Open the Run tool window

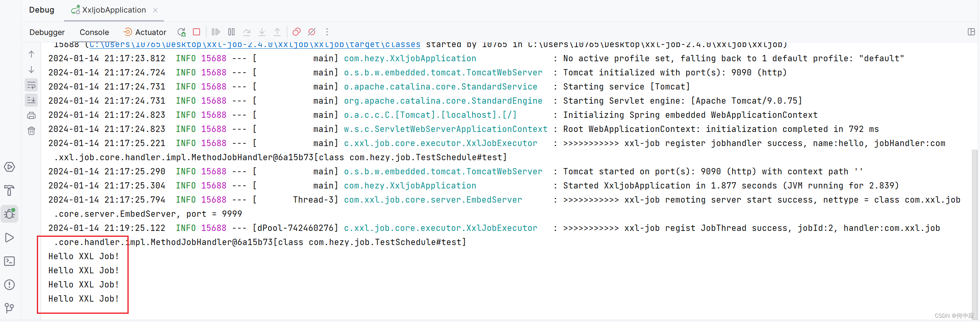[x=9, y=238]
